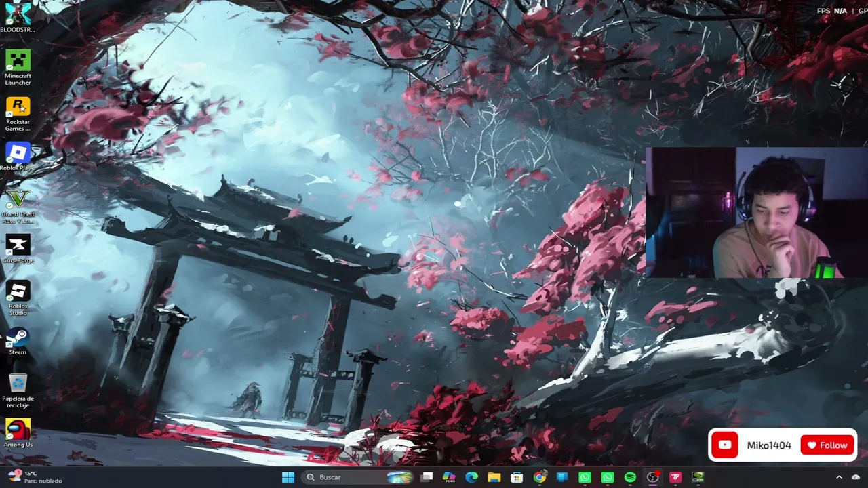Click the red Follow button
868x488 pixels.
pyautogui.click(x=827, y=445)
